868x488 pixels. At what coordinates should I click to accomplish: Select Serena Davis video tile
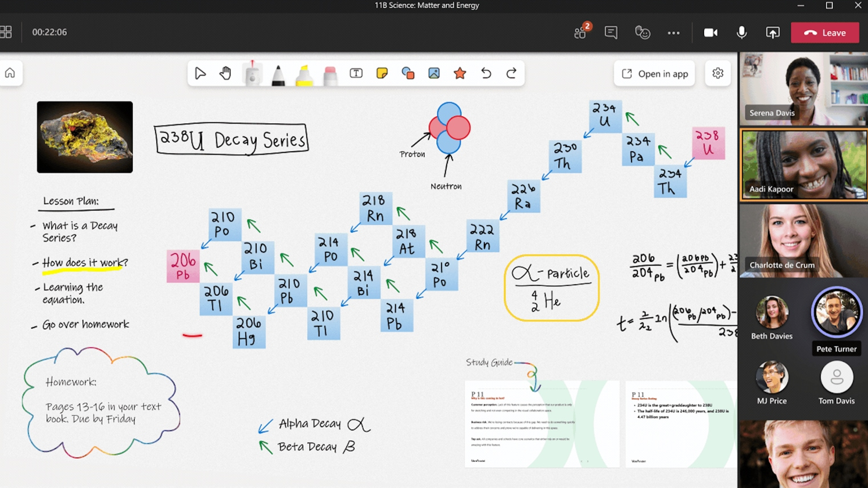804,88
